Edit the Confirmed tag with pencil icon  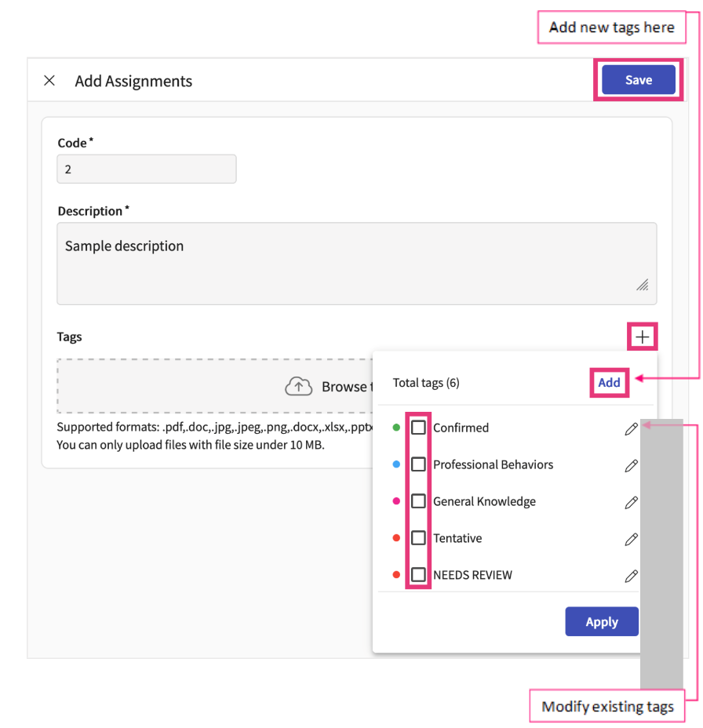tap(631, 428)
